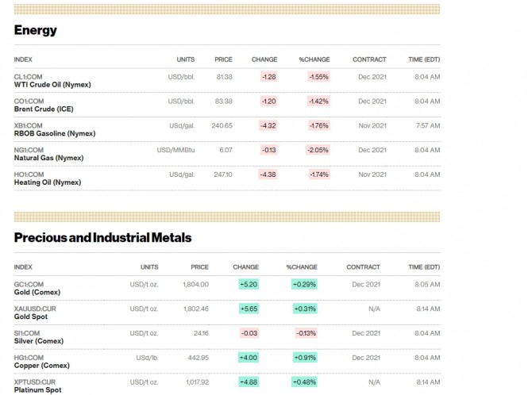Click Energy table %CHANGE column header
This screenshot has width=532, height=395.
click(314, 59)
